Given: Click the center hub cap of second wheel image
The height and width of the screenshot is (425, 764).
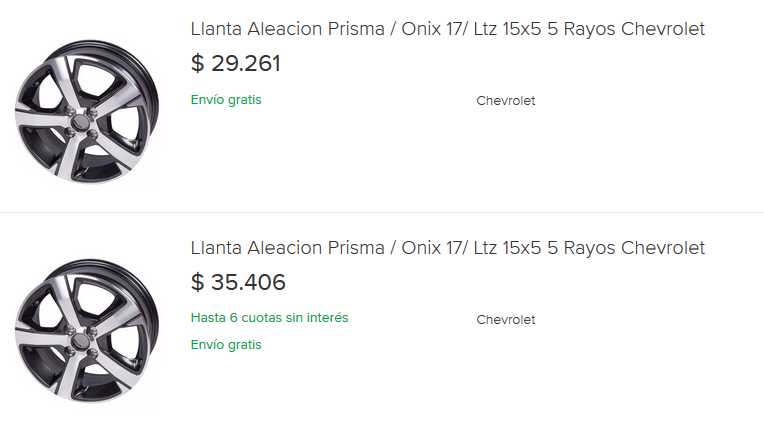Looking at the screenshot, I should point(79,342).
